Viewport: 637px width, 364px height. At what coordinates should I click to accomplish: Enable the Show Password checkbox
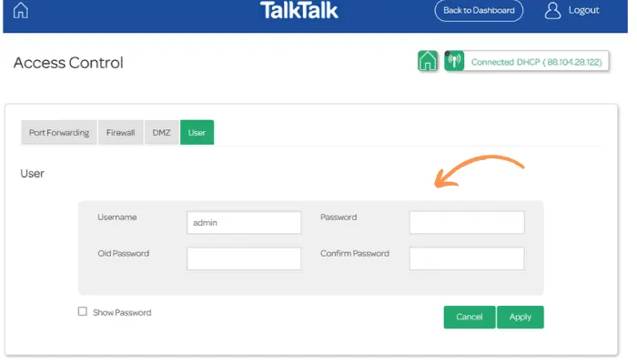click(x=83, y=311)
